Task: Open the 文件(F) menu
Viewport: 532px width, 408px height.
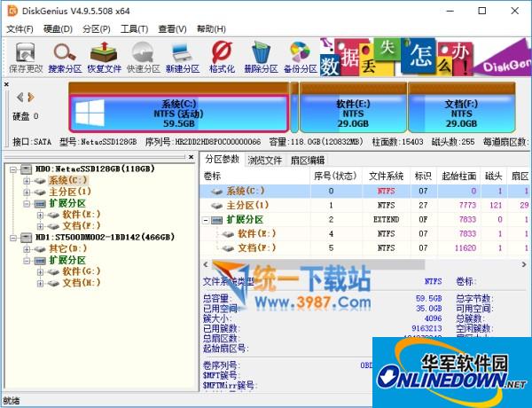Action: point(20,29)
